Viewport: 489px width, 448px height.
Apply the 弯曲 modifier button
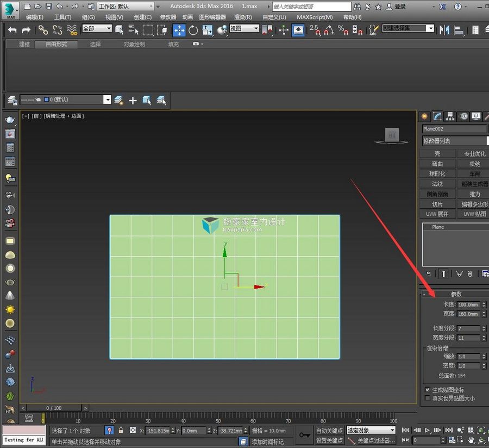coord(437,164)
